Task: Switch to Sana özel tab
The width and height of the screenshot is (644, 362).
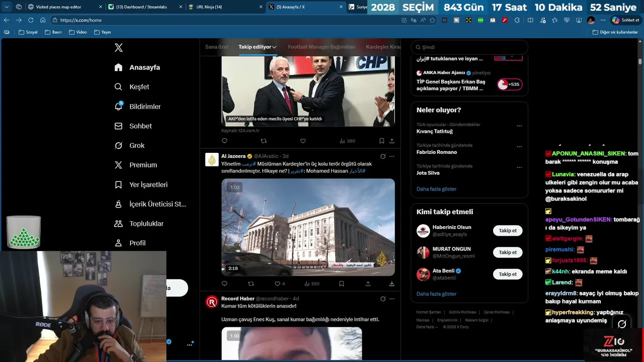Action: pos(216,47)
